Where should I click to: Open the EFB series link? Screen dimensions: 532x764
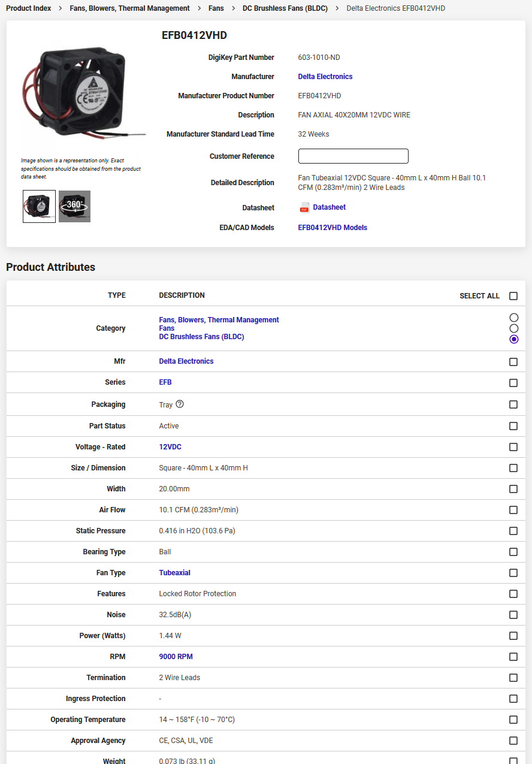(x=165, y=382)
